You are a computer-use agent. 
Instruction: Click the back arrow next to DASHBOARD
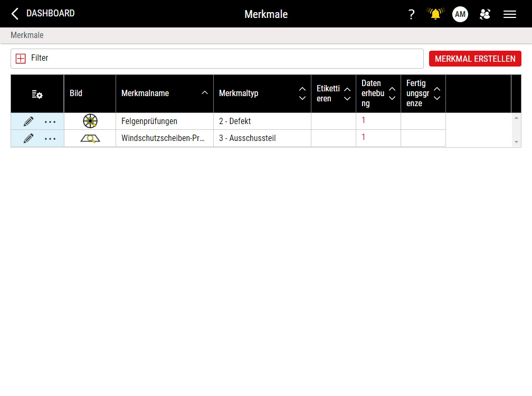(15, 14)
